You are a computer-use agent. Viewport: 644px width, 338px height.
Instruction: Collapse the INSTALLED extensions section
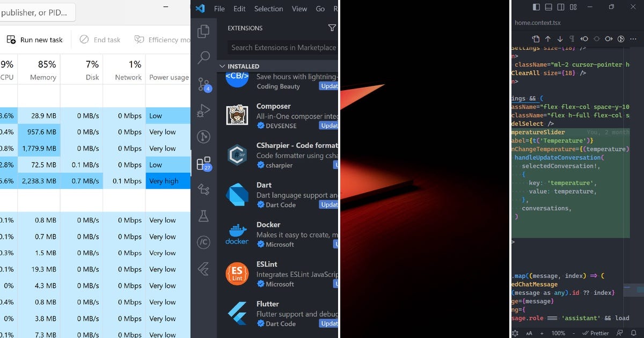(222, 66)
